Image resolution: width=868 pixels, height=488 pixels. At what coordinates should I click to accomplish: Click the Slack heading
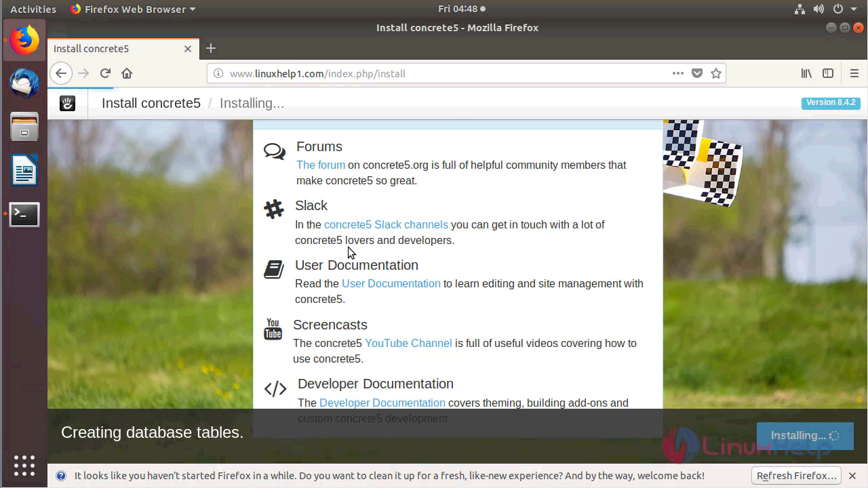click(311, 205)
